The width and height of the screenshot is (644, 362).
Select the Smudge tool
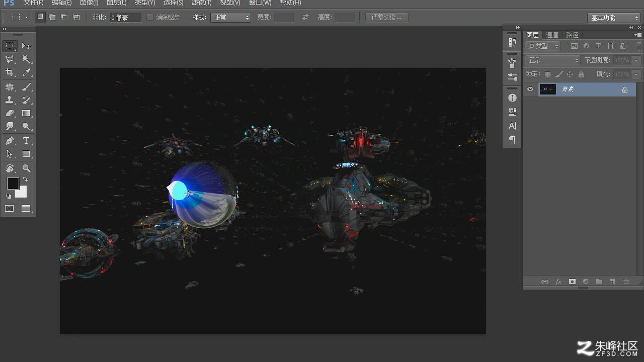[10, 127]
